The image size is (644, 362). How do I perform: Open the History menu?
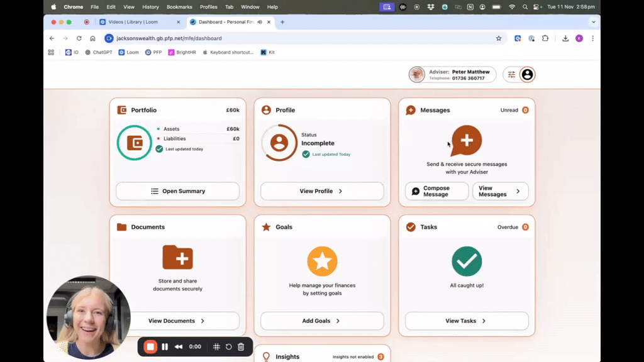[x=150, y=7]
